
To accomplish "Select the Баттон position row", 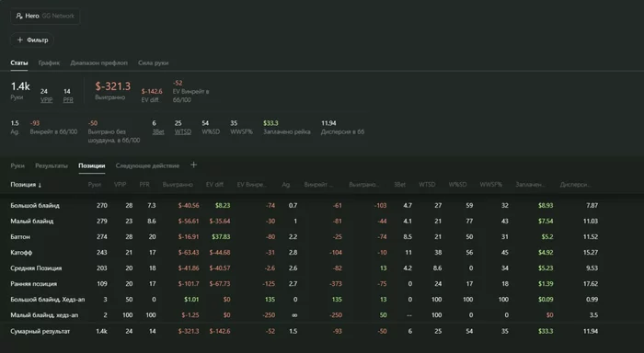I will 304,237.
